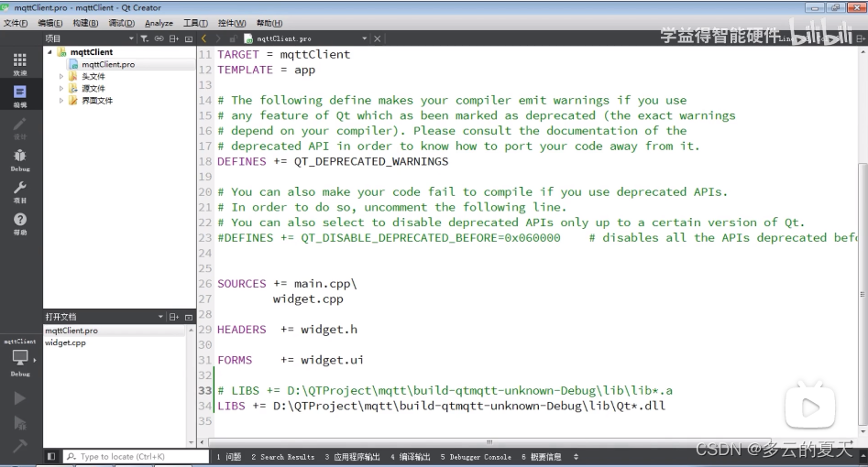This screenshot has width=868, height=467.
Task: Click the Build hammer button
Action: coord(19,445)
